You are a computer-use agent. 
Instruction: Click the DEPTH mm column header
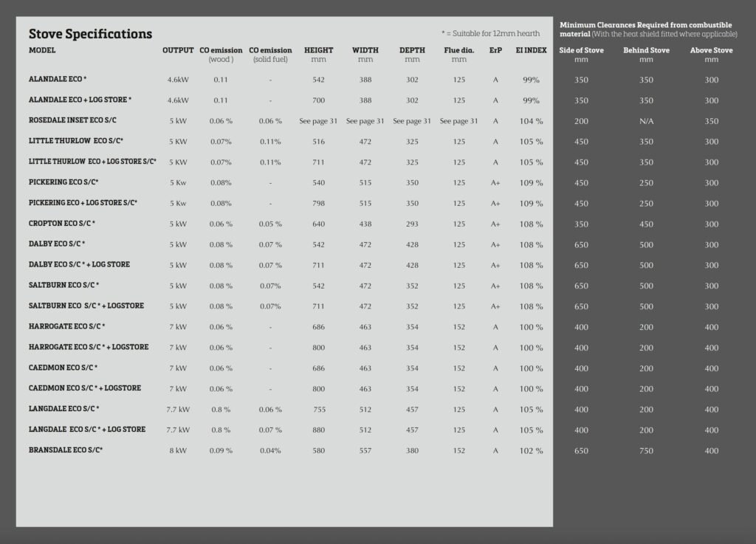click(x=412, y=55)
